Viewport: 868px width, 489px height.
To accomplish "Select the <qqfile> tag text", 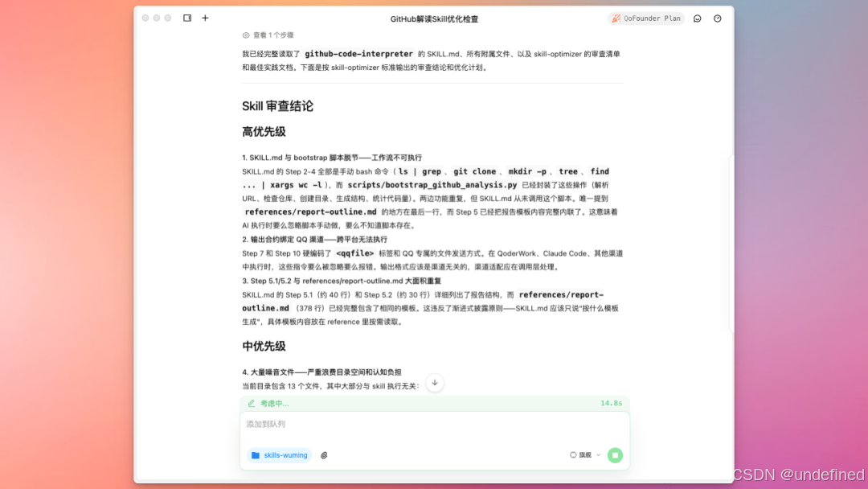I will pos(355,253).
